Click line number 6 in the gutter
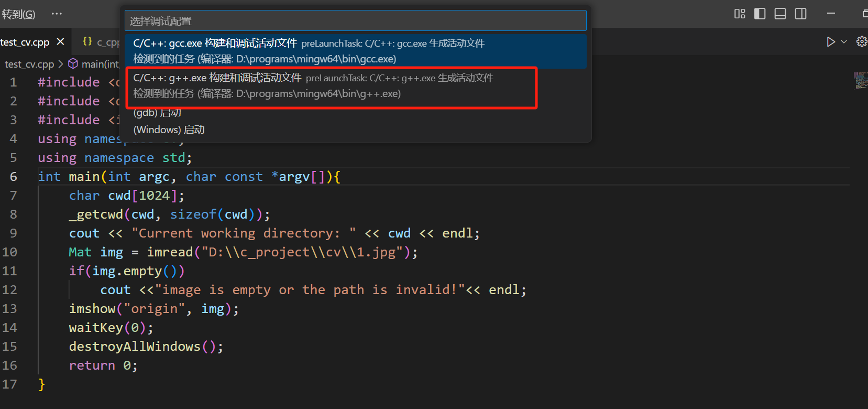The height and width of the screenshot is (409, 868). 14,177
